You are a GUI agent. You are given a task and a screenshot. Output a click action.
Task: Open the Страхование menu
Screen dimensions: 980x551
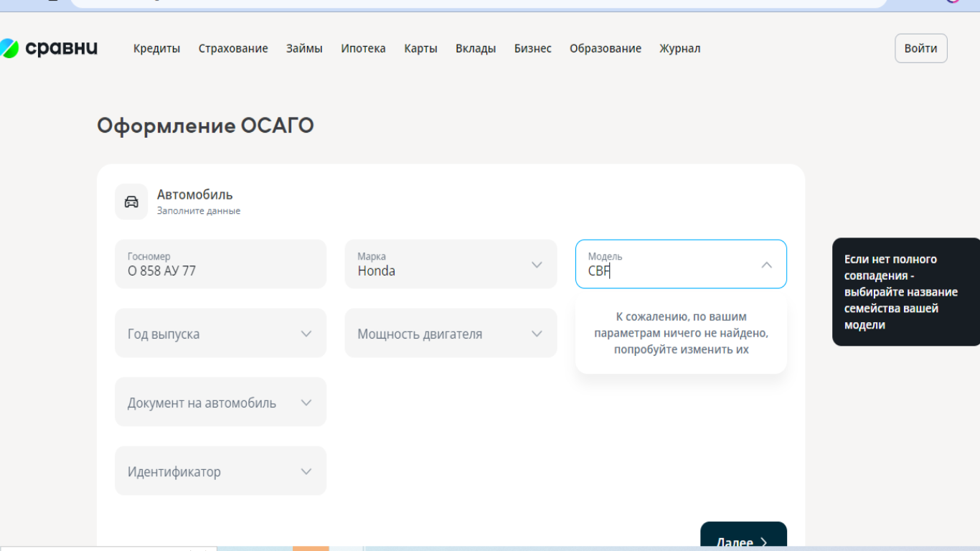tap(233, 49)
